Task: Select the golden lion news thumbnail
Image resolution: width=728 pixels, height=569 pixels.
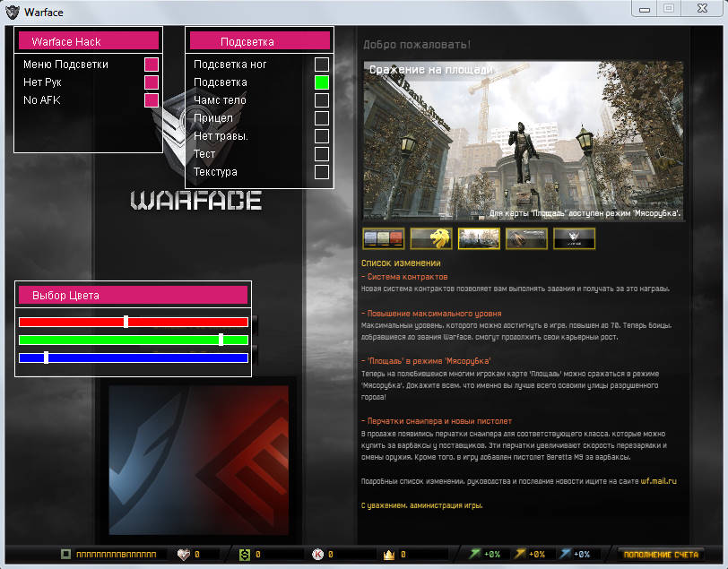Action: pos(431,238)
